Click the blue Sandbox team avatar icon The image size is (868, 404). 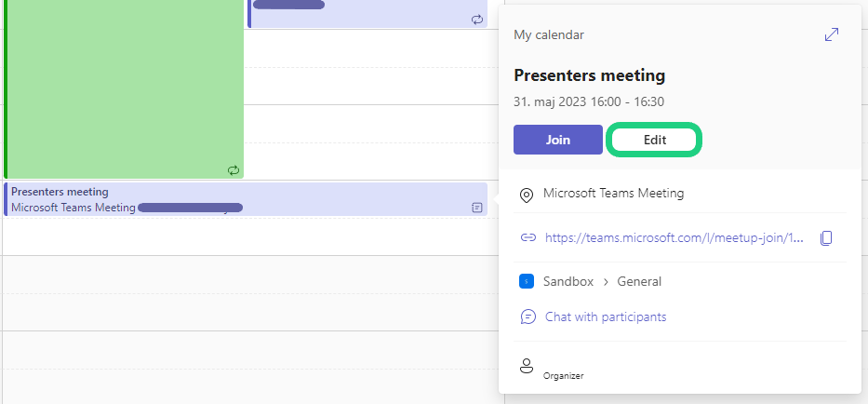[527, 281]
